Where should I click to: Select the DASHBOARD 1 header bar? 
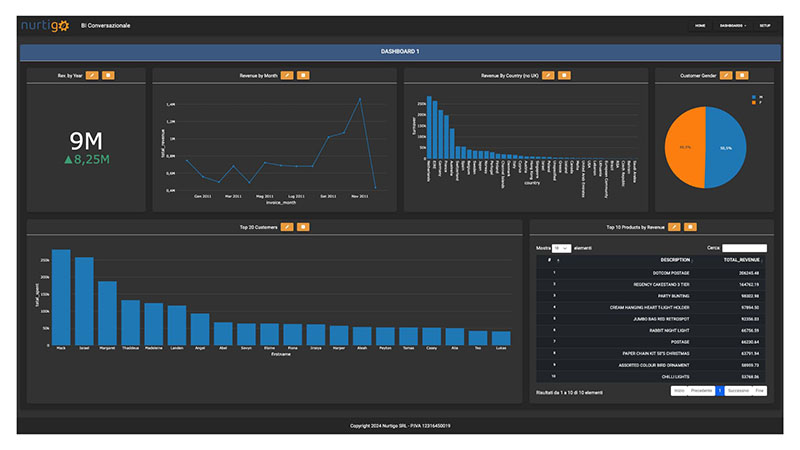pyautogui.click(x=400, y=52)
